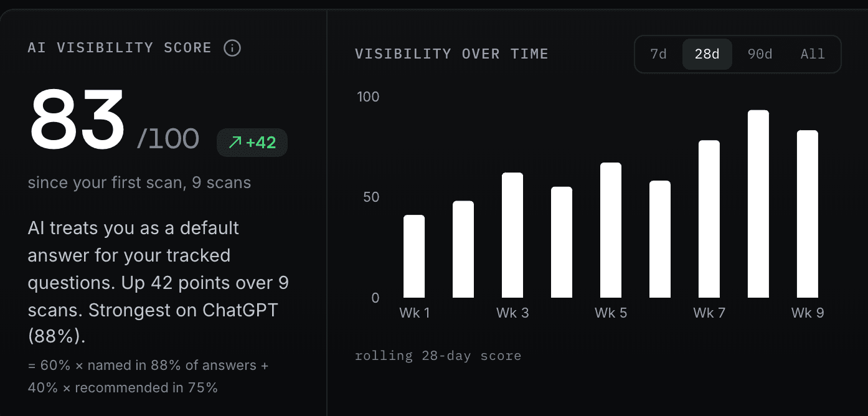Screen dimensions: 868x416
Task: Click the '/100' score denominator
Action: coord(168,138)
